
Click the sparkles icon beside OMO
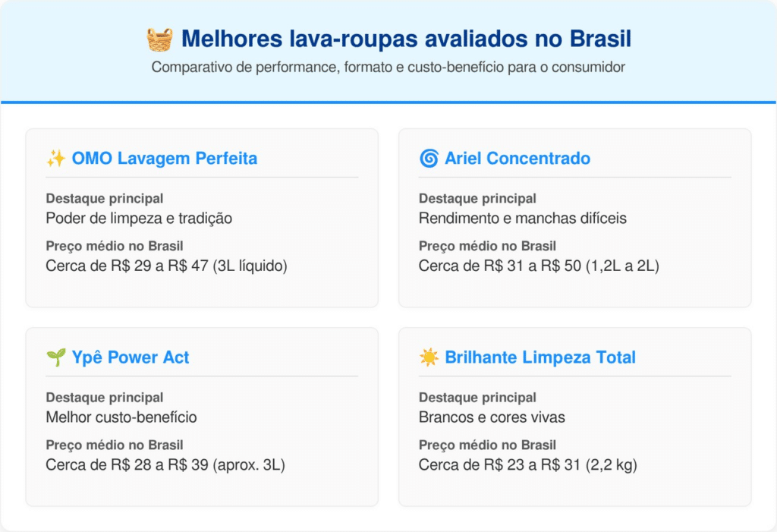pos(55,159)
